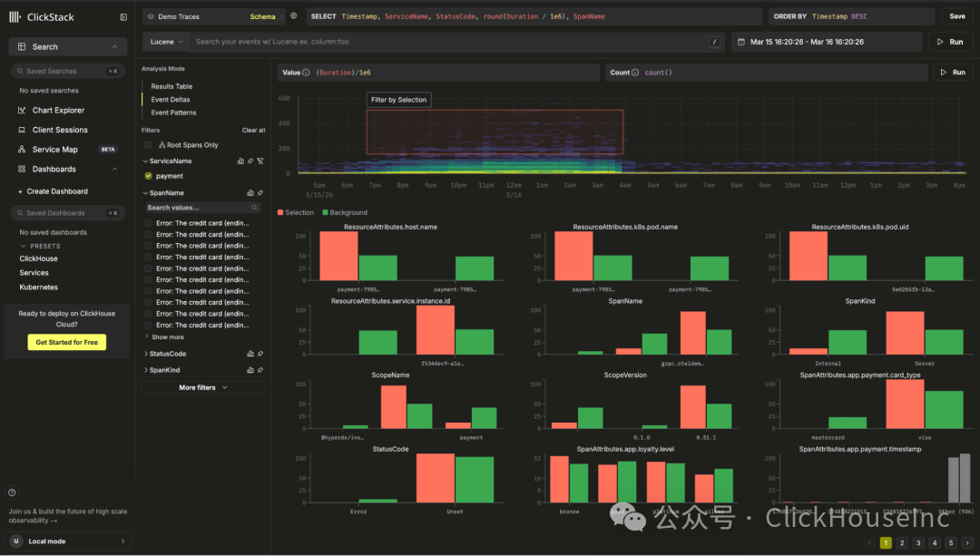Click the green Background legend swatch
The width and height of the screenshot is (980, 556).
[x=325, y=212]
